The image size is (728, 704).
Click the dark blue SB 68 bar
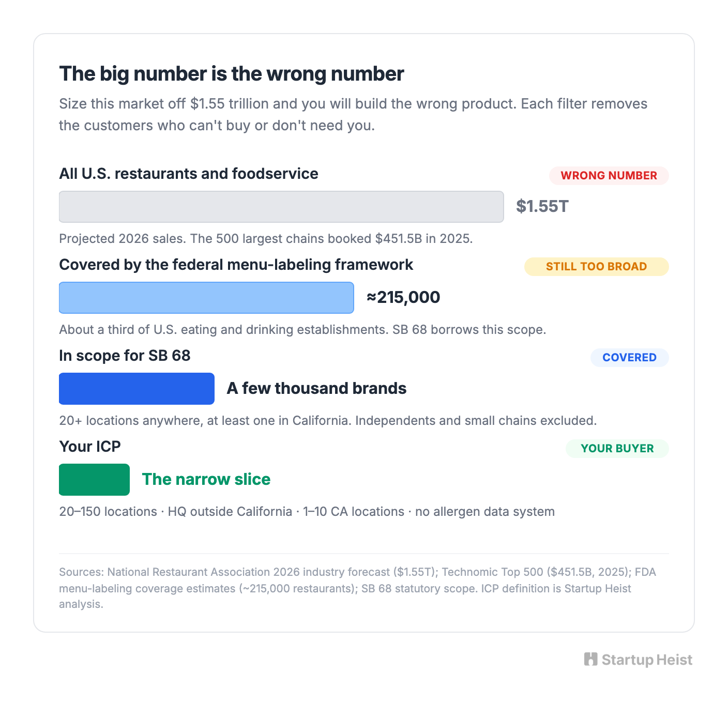(x=136, y=389)
